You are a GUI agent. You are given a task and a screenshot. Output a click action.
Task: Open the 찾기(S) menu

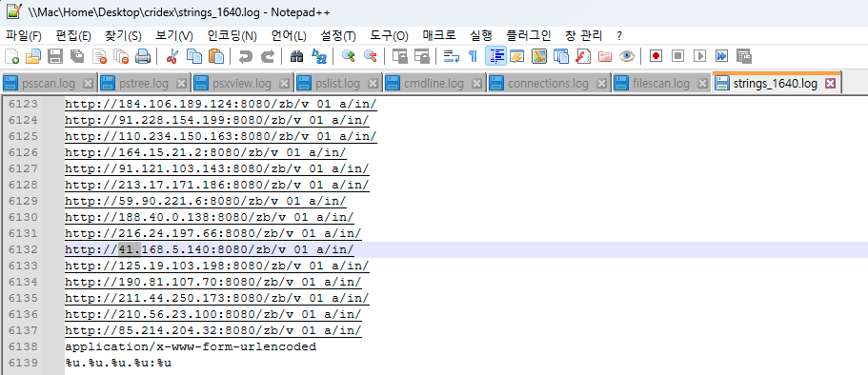pyautogui.click(x=123, y=36)
